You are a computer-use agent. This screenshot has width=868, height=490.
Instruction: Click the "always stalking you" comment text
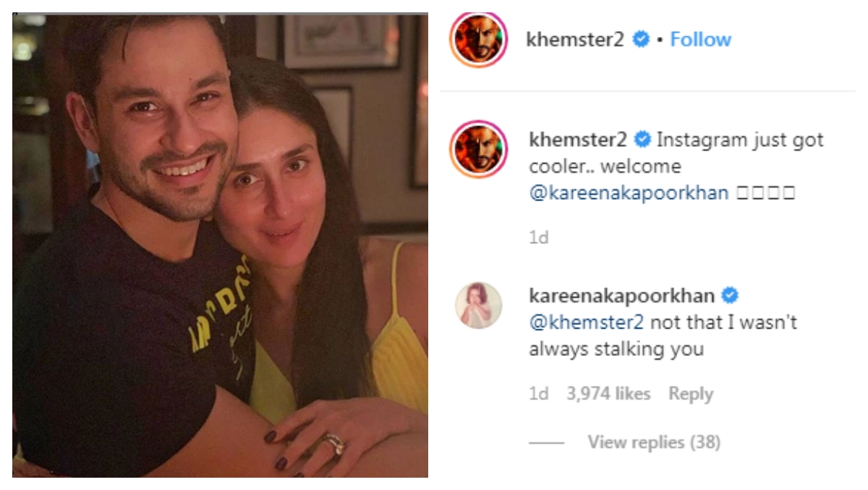[x=616, y=349]
